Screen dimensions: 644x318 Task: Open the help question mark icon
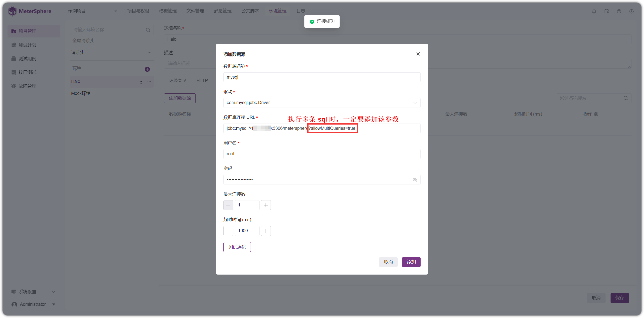point(619,11)
